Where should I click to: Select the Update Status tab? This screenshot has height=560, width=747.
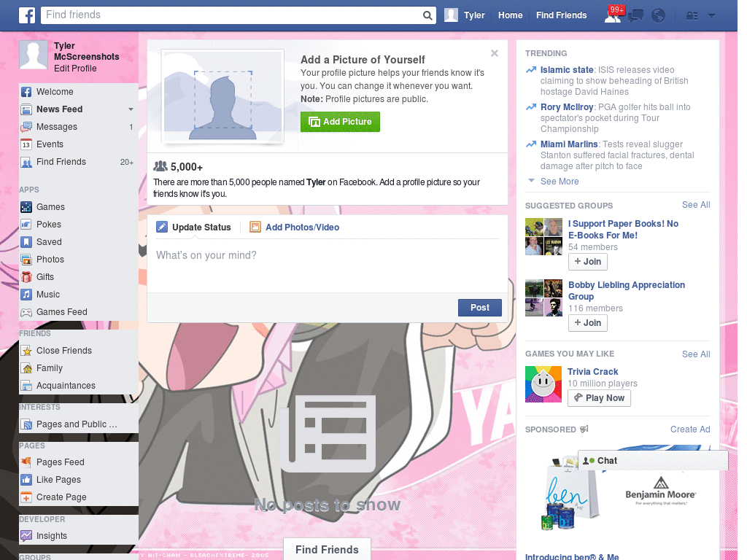193,227
